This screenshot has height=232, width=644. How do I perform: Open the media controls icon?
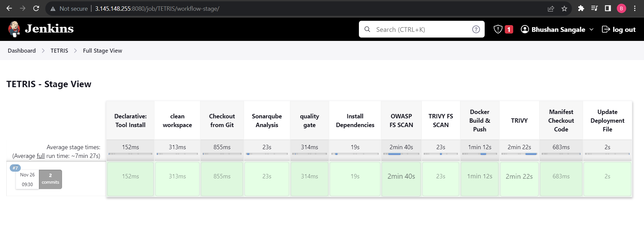pos(594,8)
